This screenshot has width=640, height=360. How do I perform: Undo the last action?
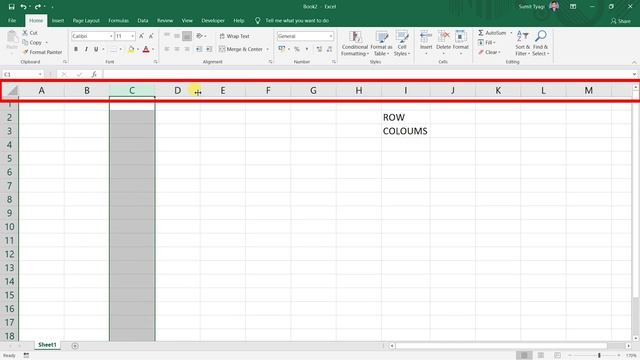(23, 7)
